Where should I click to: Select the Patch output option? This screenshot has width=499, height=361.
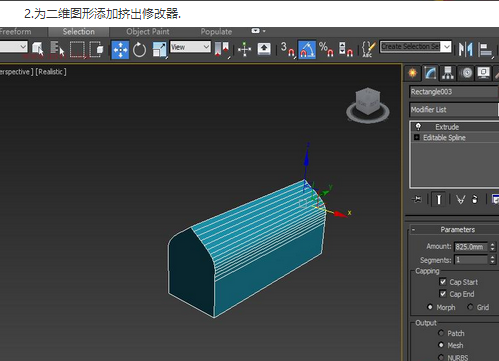tap(441, 333)
